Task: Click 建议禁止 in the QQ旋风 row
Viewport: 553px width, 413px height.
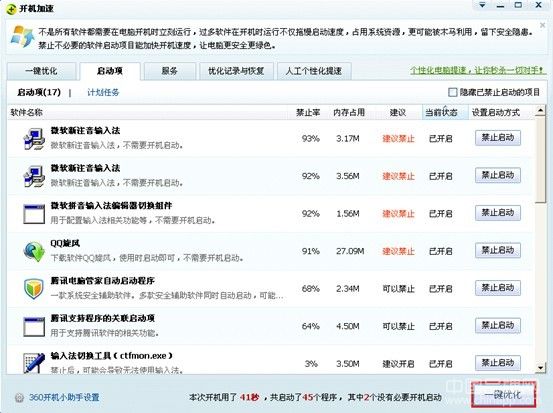Action: tap(398, 251)
